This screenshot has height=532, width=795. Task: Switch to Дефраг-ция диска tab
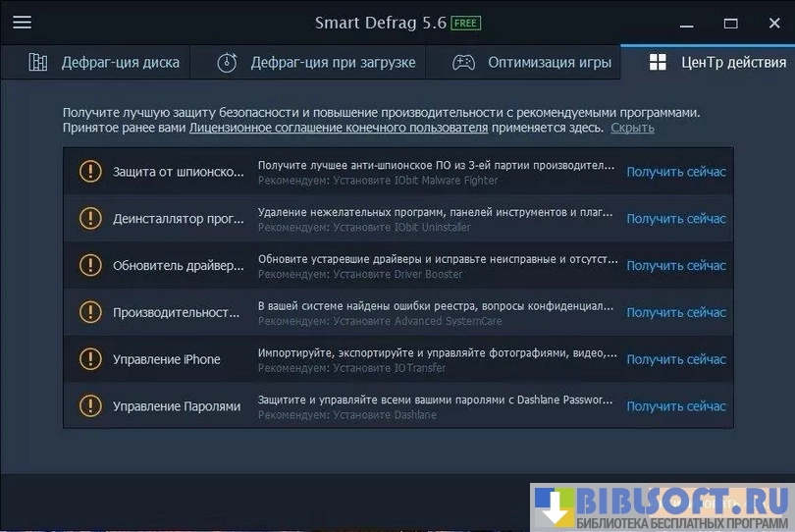(x=104, y=63)
